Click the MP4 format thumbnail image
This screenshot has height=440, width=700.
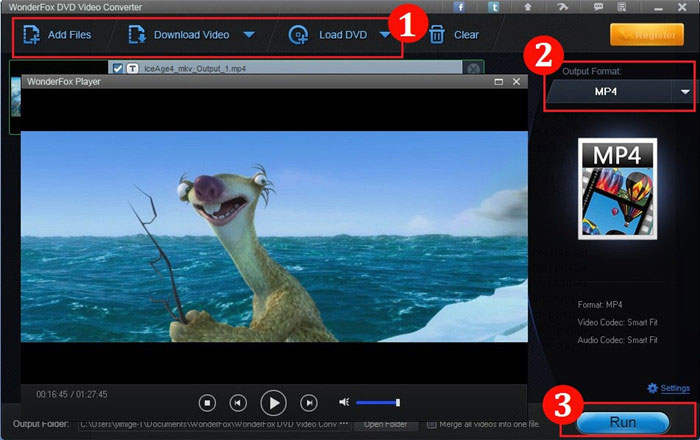tap(617, 189)
